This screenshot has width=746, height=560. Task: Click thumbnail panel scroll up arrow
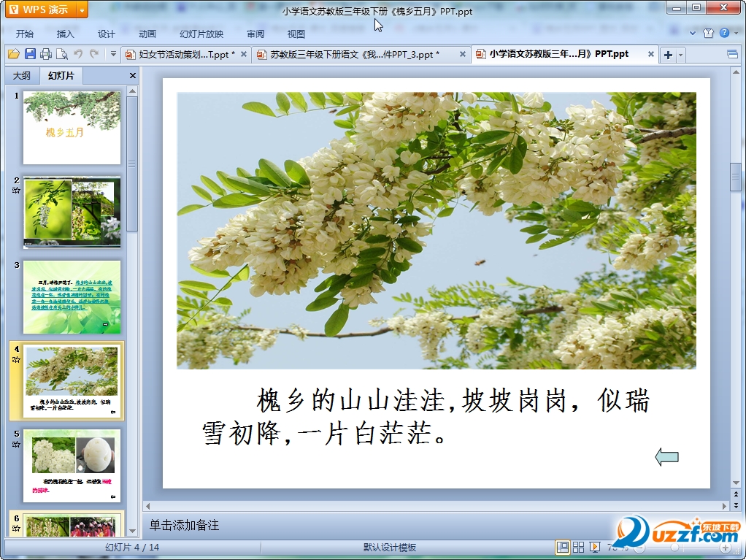tap(133, 91)
